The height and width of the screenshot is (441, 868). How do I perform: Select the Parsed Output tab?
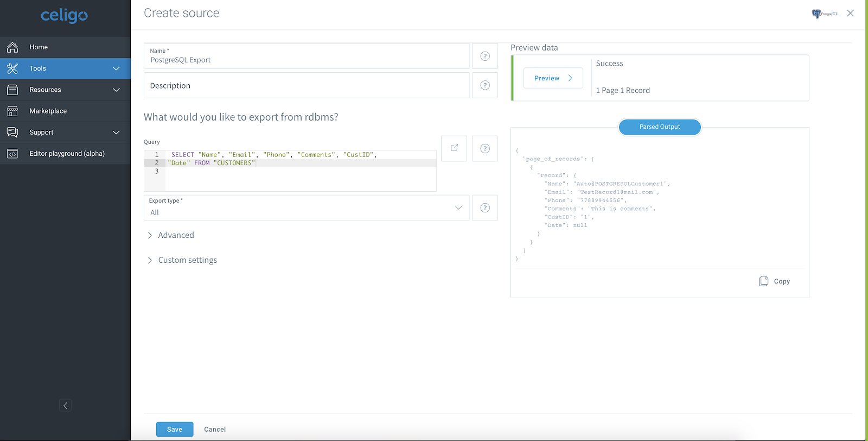tap(660, 127)
